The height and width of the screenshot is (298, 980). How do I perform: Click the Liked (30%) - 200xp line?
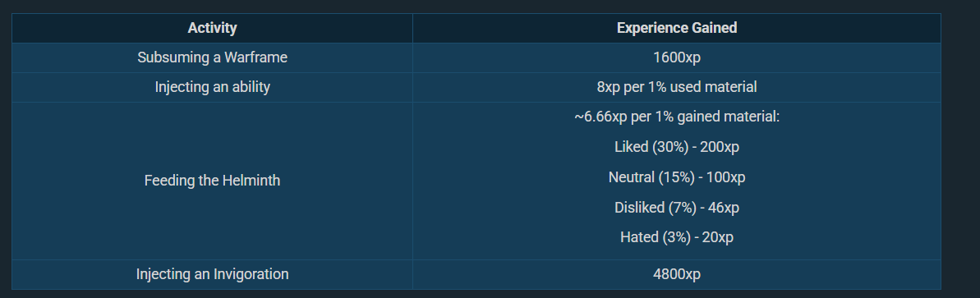tap(676, 147)
